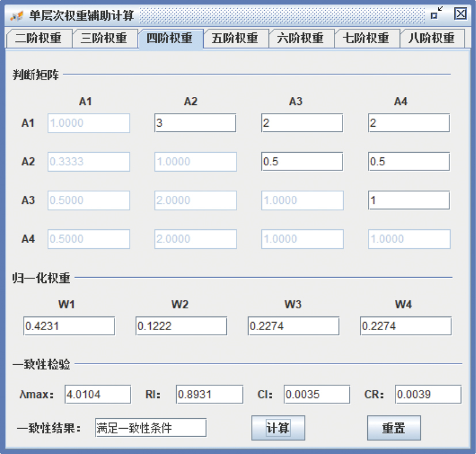The image size is (476, 454).
Task: Open the 五阶权重 tab
Action: pyautogui.click(x=236, y=38)
